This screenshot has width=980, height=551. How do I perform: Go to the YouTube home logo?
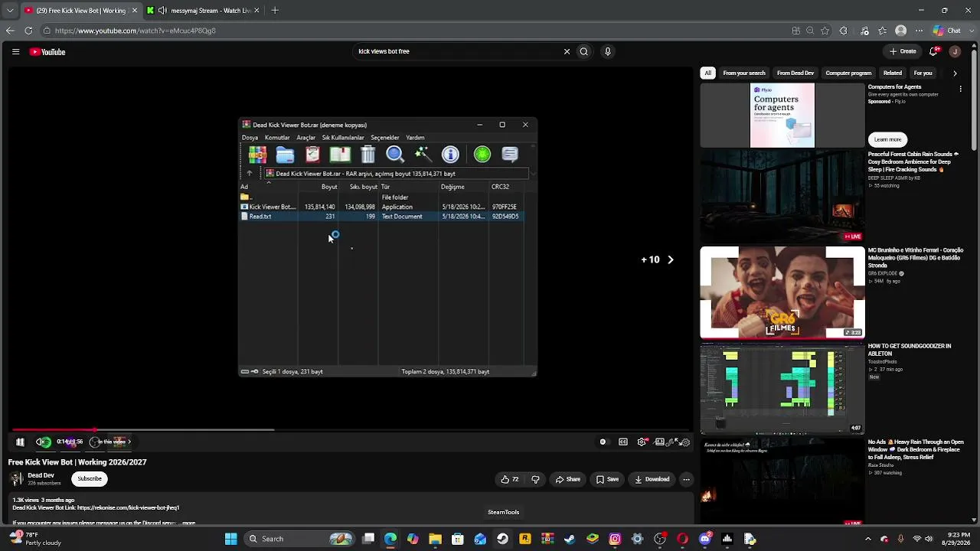pyautogui.click(x=47, y=52)
